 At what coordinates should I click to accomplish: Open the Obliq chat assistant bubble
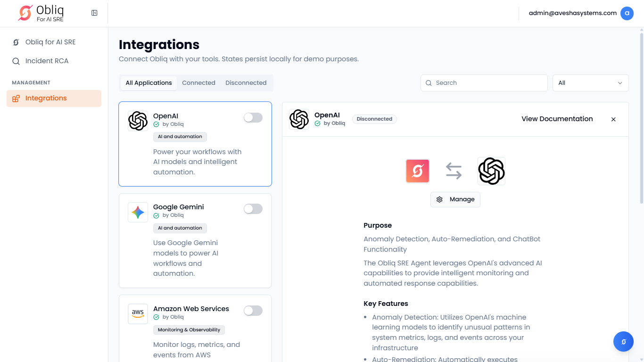pyautogui.click(x=623, y=342)
